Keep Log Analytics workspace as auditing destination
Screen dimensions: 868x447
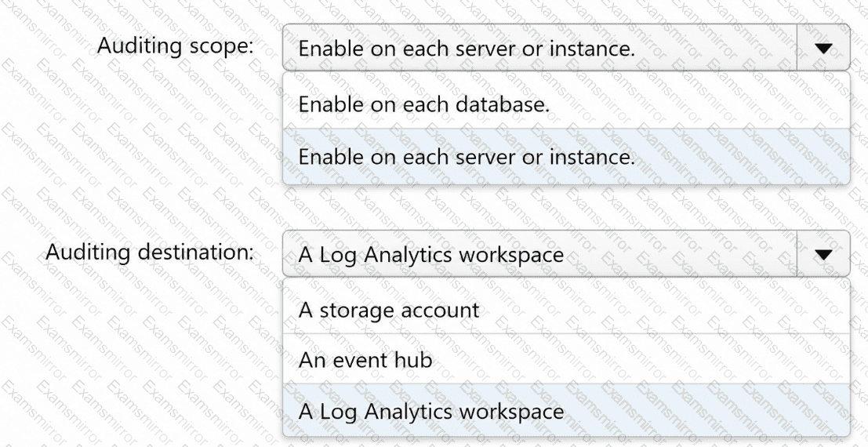[x=566, y=410]
